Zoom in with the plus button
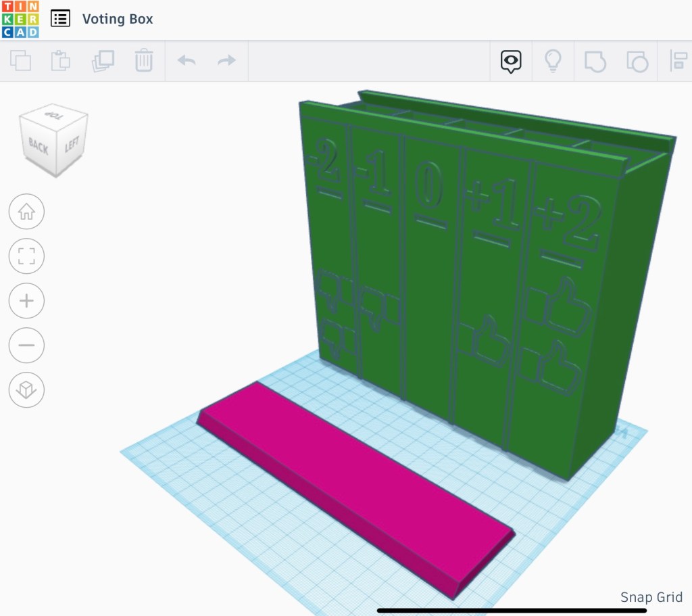Image resolution: width=692 pixels, height=616 pixels. (26, 301)
